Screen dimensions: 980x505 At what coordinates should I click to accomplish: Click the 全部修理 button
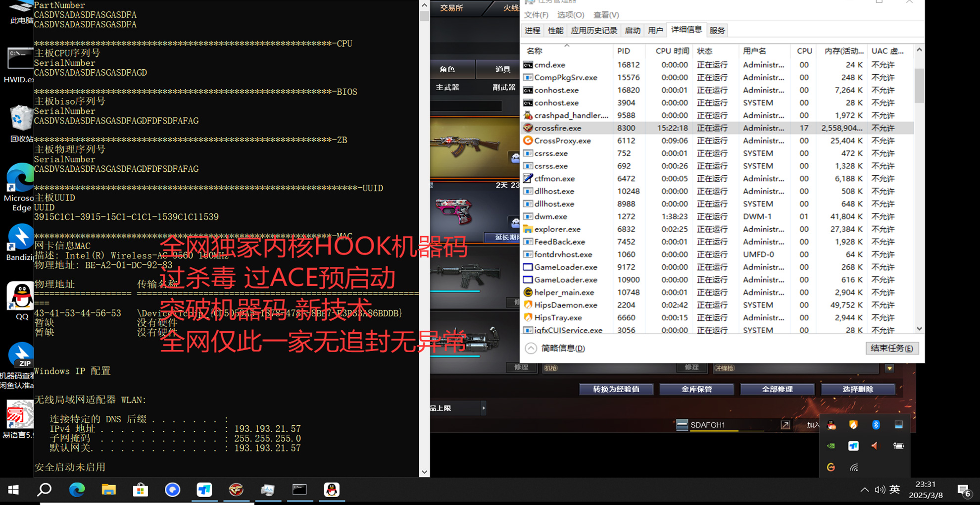point(777,389)
